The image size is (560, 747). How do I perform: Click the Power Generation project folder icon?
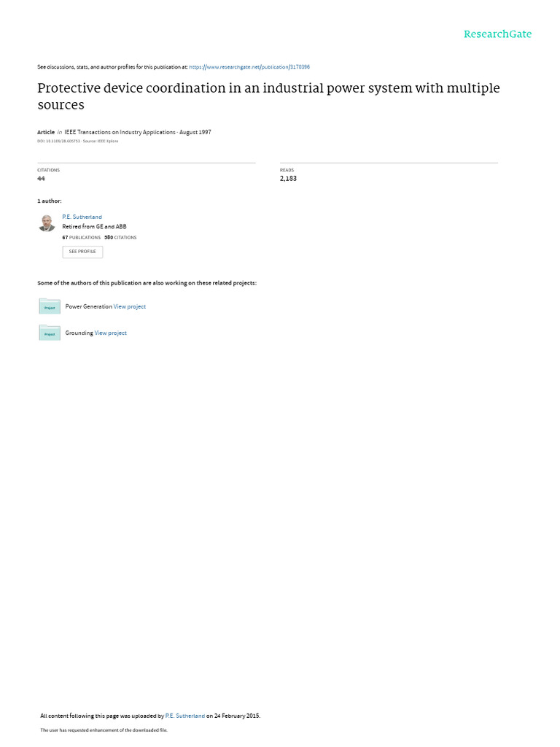50,306
